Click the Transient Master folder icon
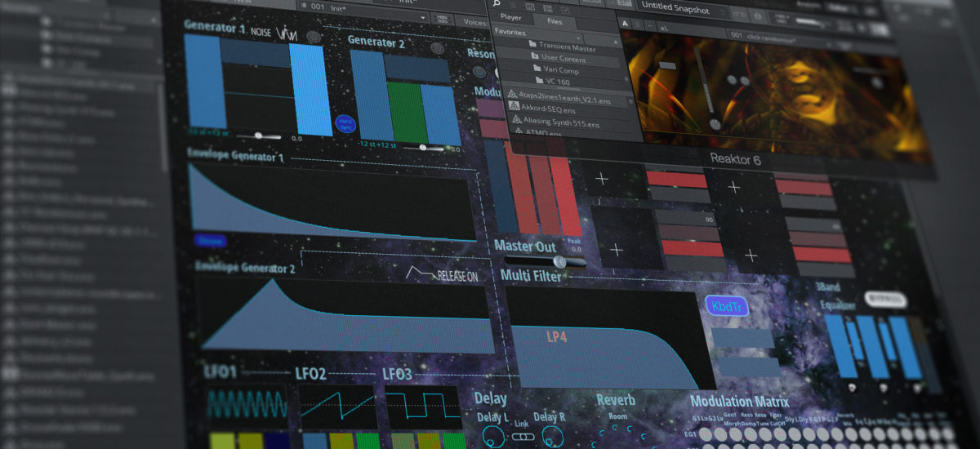Image resolution: width=980 pixels, height=449 pixels. (x=532, y=45)
